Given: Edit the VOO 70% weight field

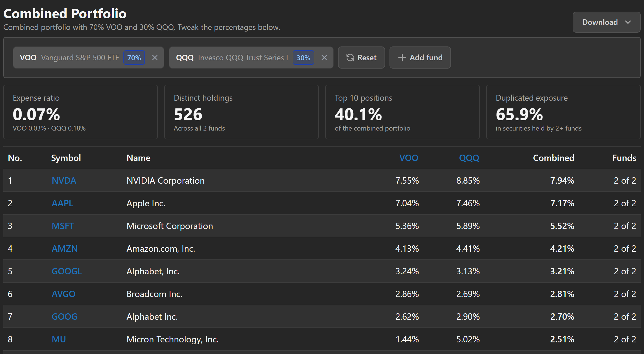Looking at the screenshot, I should (x=134, y=58).
